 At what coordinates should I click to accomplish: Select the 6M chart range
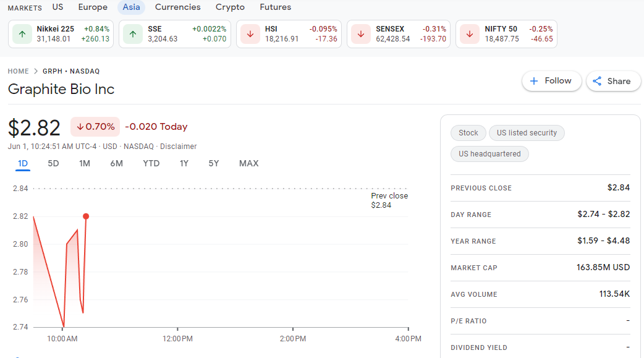click(x=117, y=164)
